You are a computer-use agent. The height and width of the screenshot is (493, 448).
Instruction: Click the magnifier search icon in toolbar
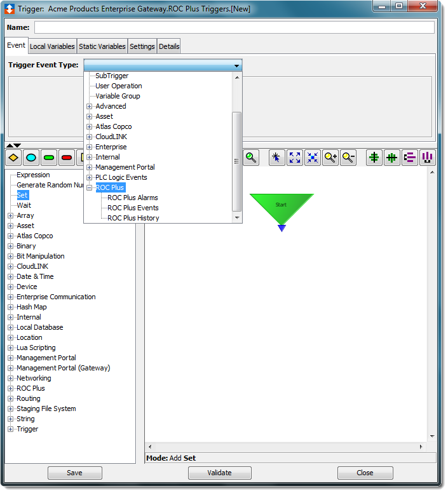pyautogui.click(x=252, y=158)
